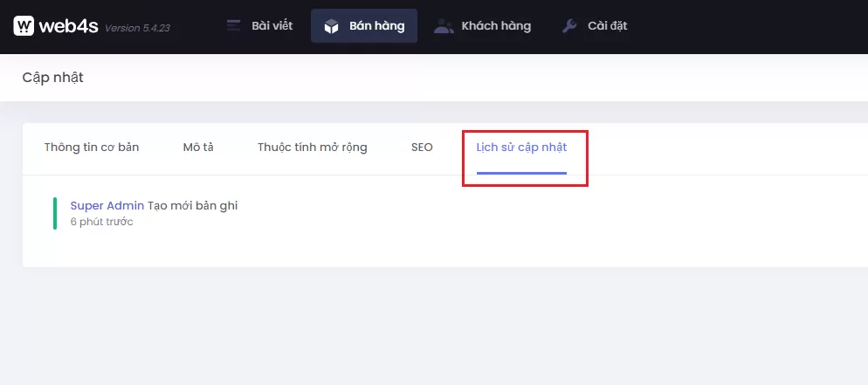Image resolution: width=868 pixels, height=385 pixels.
Task: Click the Cập nhật page title
Action: [x=52, y=78]
